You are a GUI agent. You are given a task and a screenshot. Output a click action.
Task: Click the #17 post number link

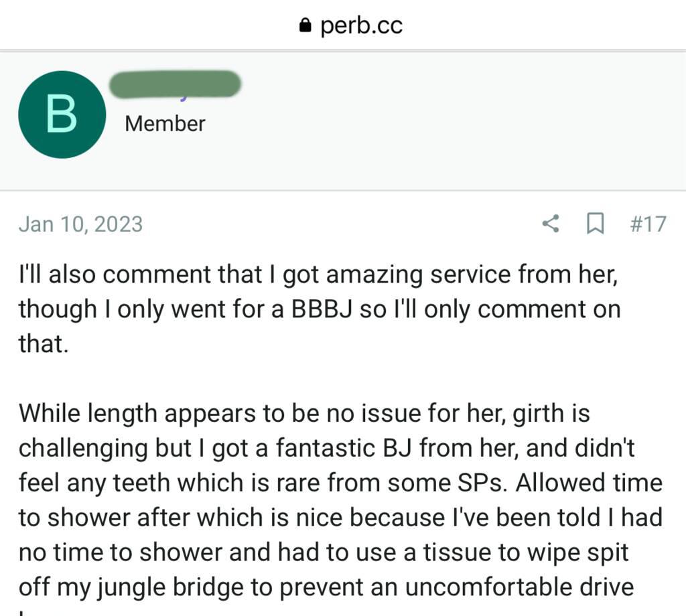click(648, 224)
